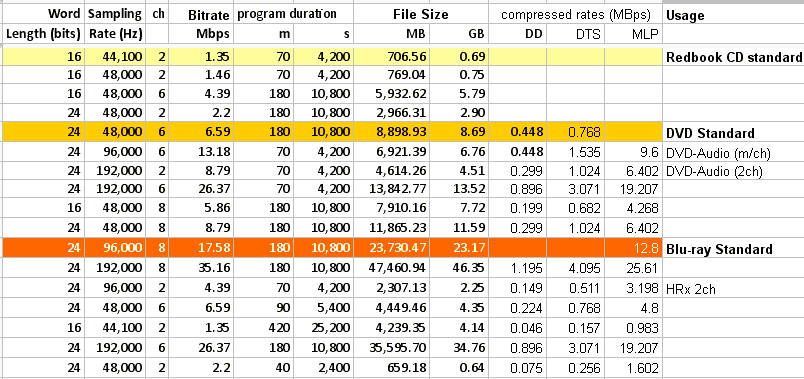The height and width of the screenshot is (379, 804).
Task: Click the compressed rates (MBps) header
Action: click(576, 15)
